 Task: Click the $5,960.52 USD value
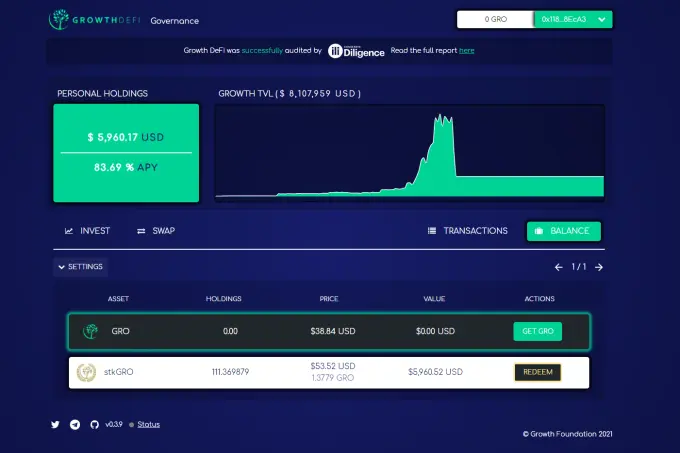coord(435,372)
